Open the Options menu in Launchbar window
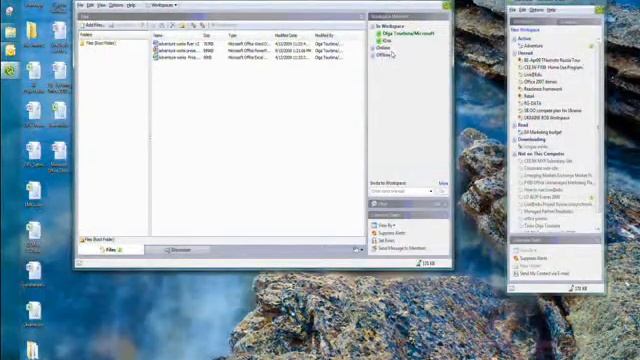This screenshot has width=640, height=360. [x=536, y=10]
